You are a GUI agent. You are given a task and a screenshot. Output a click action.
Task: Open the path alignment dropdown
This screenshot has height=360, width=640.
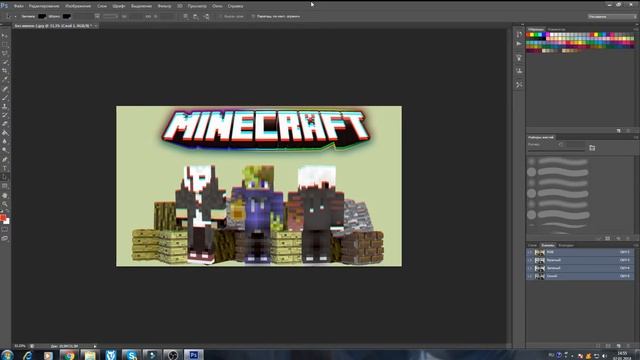click(x=196, y=16)
